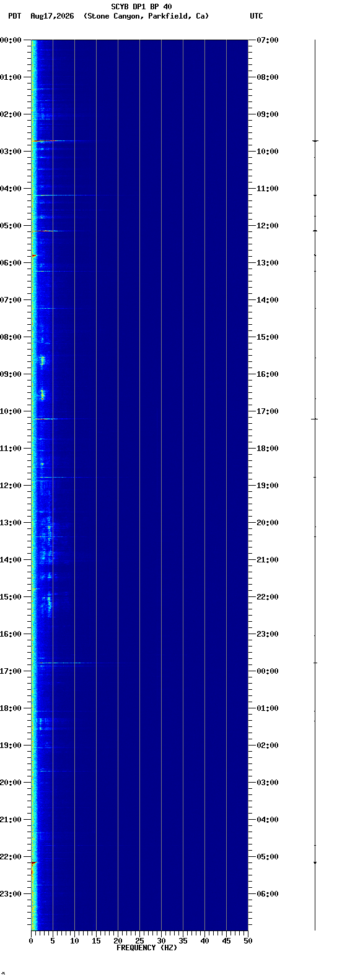Click the frequency axis tick label '40'
This screenshot has height=980, width=342.
[204, 941]
